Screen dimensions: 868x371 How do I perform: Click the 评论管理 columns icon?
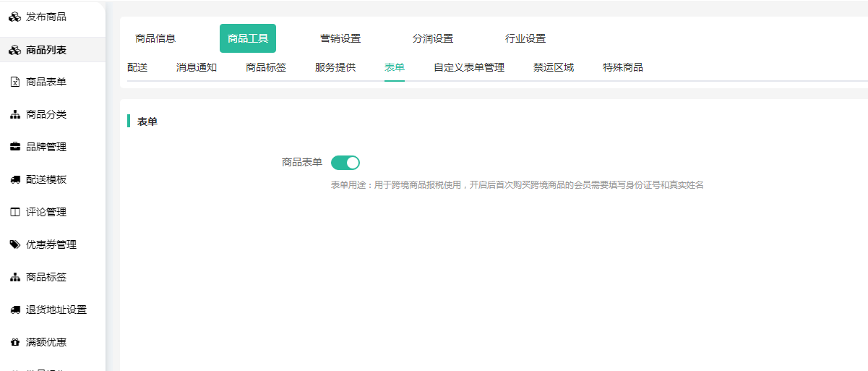[x=14, y=213]
